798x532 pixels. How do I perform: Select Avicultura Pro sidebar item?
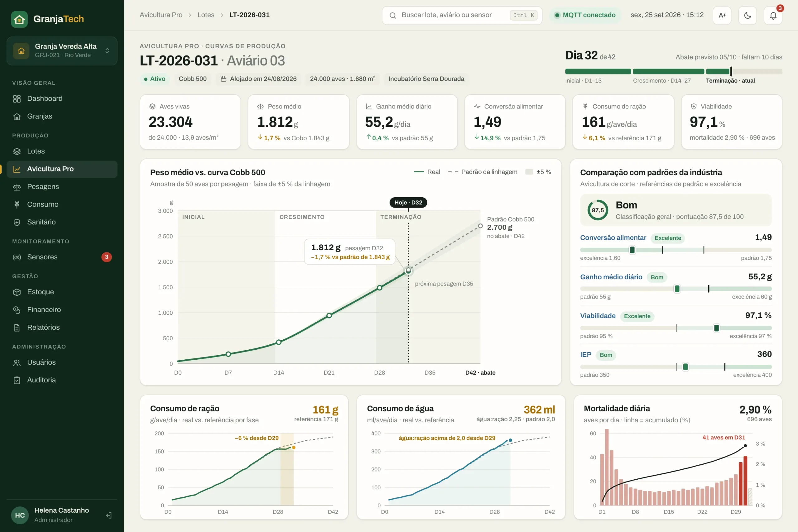tap(62, 169)
